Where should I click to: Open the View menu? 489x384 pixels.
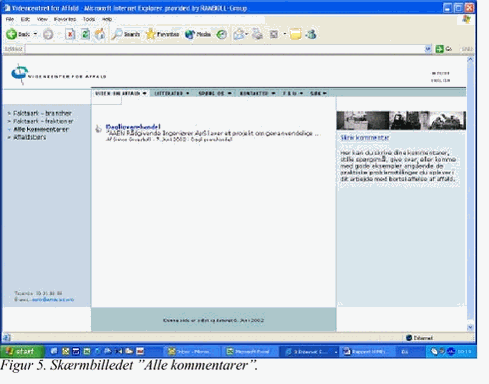click(42, 19)
